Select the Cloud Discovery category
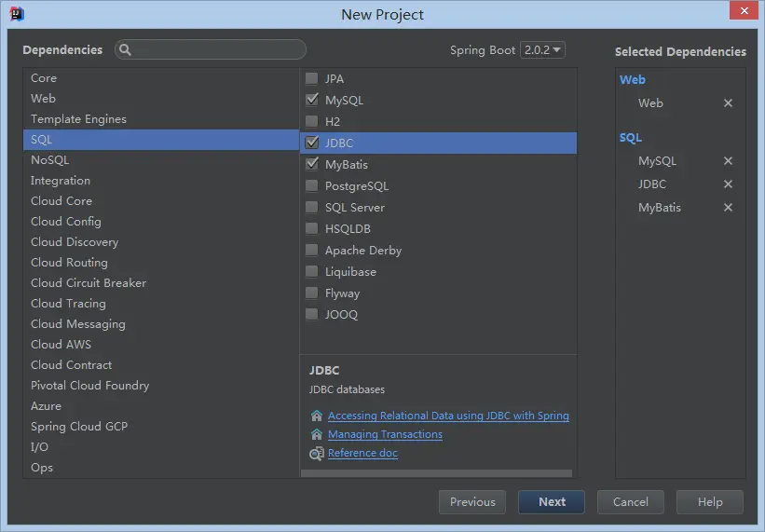Viewport: 765px width, 532px height. [x=161, y=242]
